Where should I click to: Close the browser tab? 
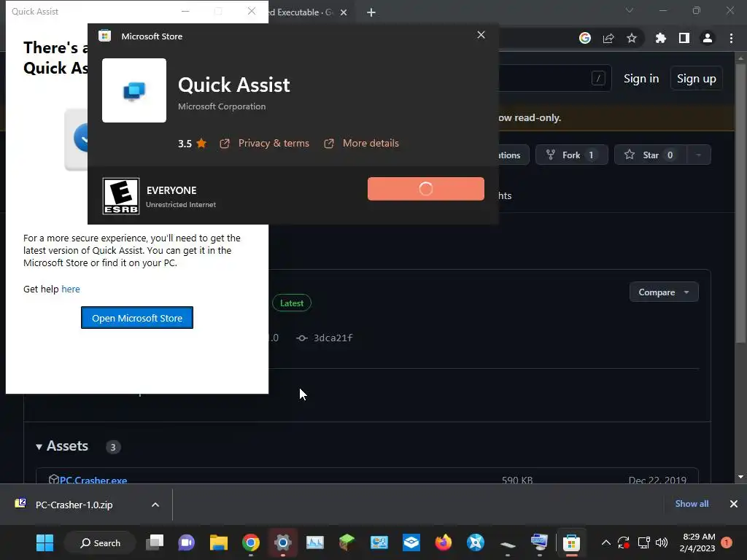pos(344,12)
